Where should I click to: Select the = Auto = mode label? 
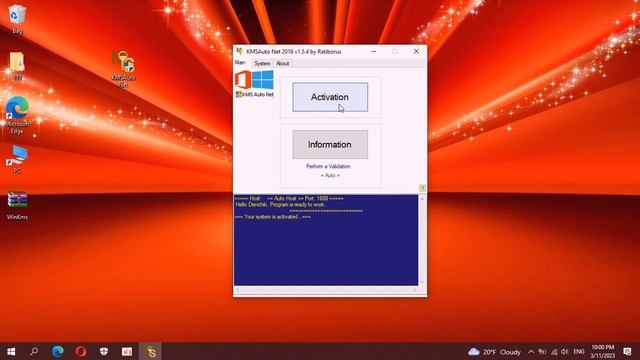click(x=330, y=176)
